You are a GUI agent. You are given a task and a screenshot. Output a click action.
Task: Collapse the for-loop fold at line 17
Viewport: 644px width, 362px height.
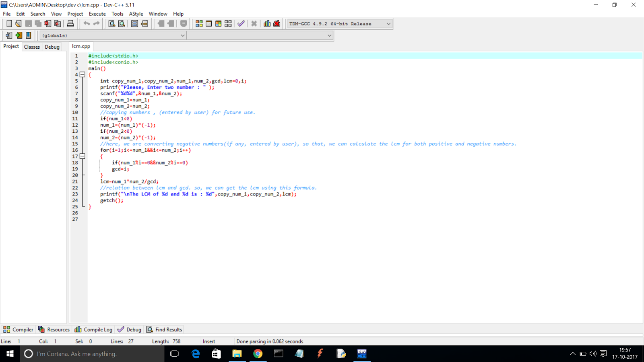click(82, 156)
